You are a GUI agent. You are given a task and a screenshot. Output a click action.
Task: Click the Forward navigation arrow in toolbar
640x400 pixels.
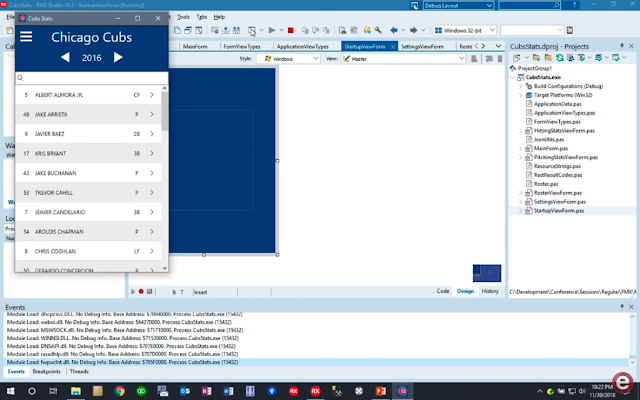413,30
